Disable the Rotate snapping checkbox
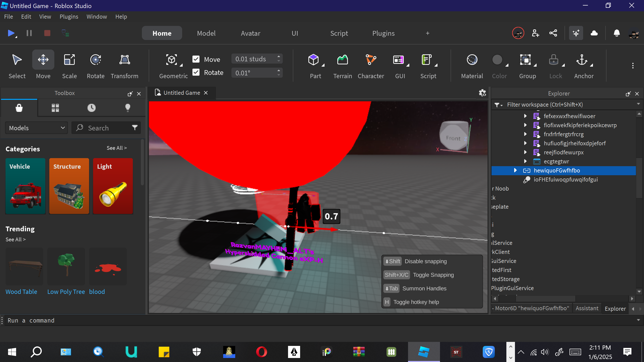 point(196,72)
